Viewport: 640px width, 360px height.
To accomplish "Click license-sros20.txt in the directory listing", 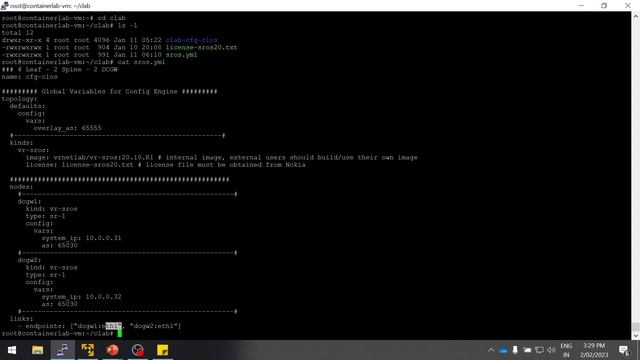I will (x=201, y=47).
